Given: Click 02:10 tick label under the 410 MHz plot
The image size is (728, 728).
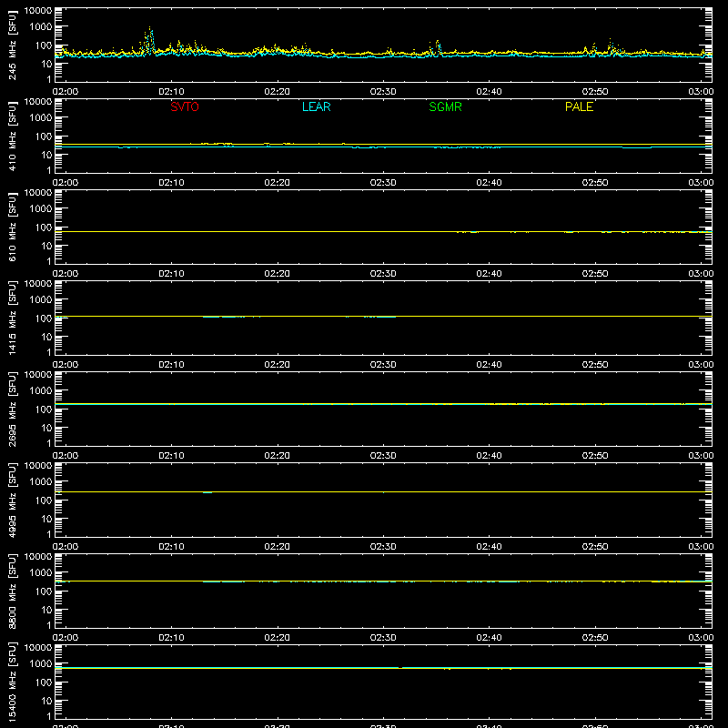Looking at the screenshot, I should pos(171,183).
